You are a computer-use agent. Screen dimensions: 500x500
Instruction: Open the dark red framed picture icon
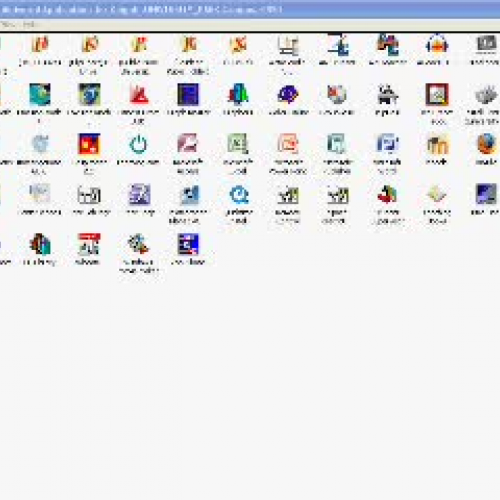pyautogui.click(x=437, y=94)
